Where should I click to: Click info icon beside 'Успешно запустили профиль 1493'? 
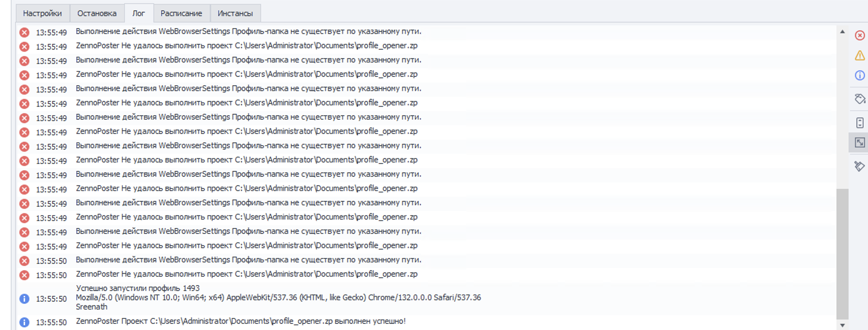[x=24, y=299]
